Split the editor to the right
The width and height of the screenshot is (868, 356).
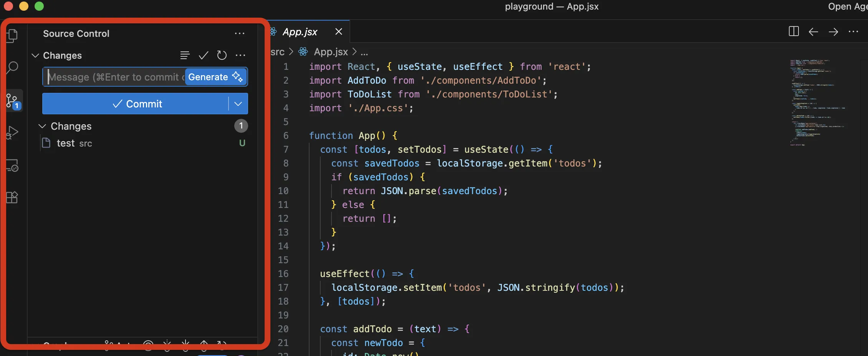point(793,31)
